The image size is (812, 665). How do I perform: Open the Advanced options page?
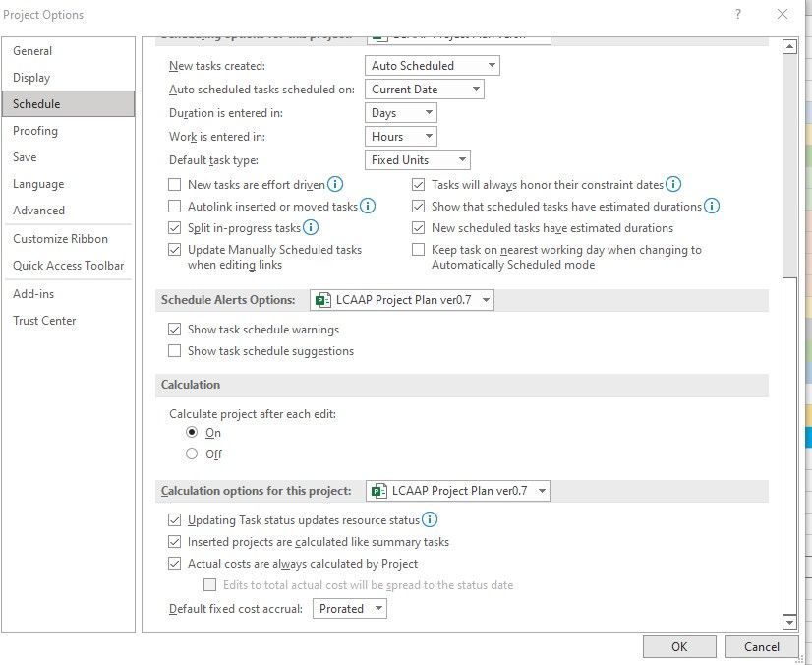pyautogui.click(x=38, y=211)
